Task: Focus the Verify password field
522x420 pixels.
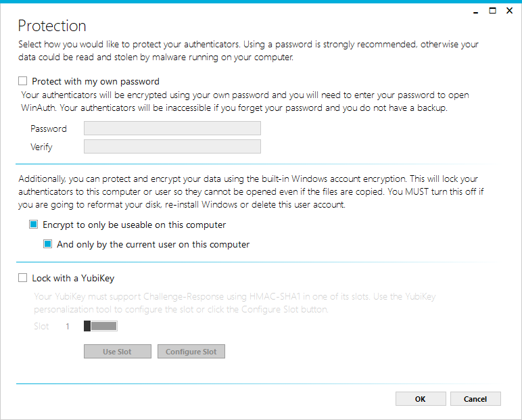Action: pyautogui.click(x=172, y=147)
